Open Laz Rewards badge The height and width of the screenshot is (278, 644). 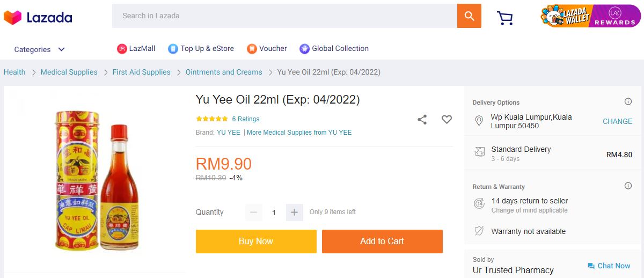tap(614, 16)
